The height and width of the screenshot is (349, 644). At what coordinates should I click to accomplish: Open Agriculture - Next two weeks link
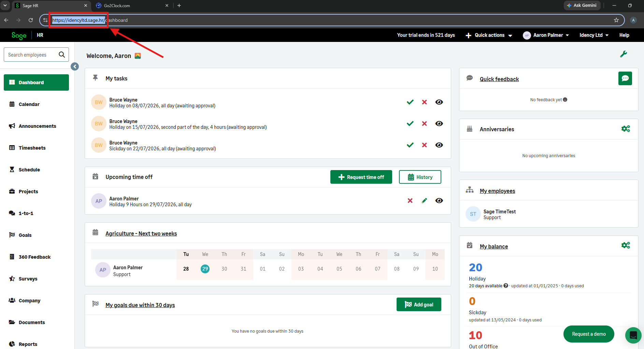[141, 233]
